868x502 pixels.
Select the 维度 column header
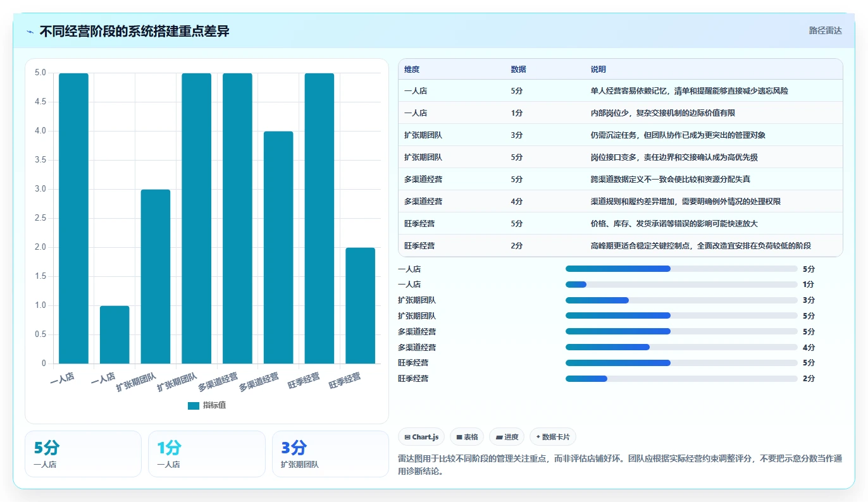412,70
